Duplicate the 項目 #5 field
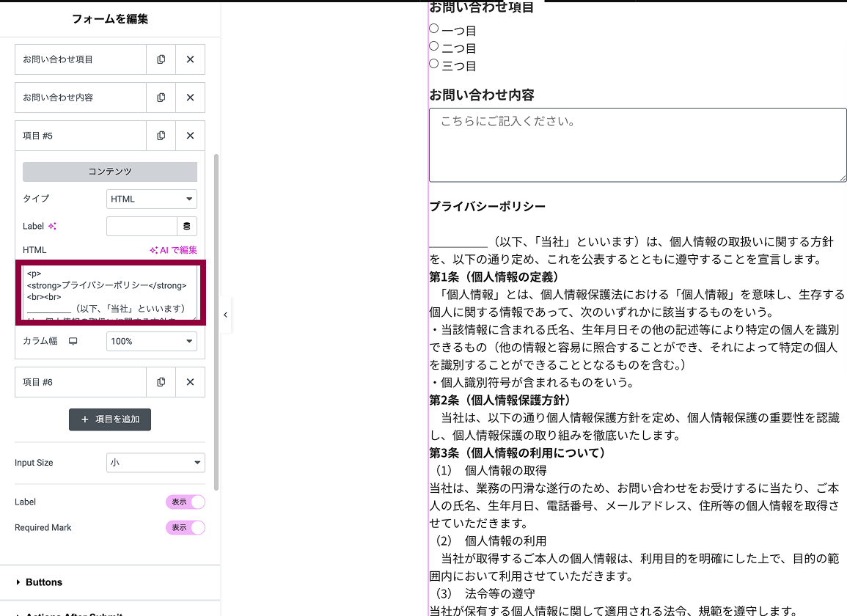The width and height of the screenshot is (847, 616). [x=161, y=135]
